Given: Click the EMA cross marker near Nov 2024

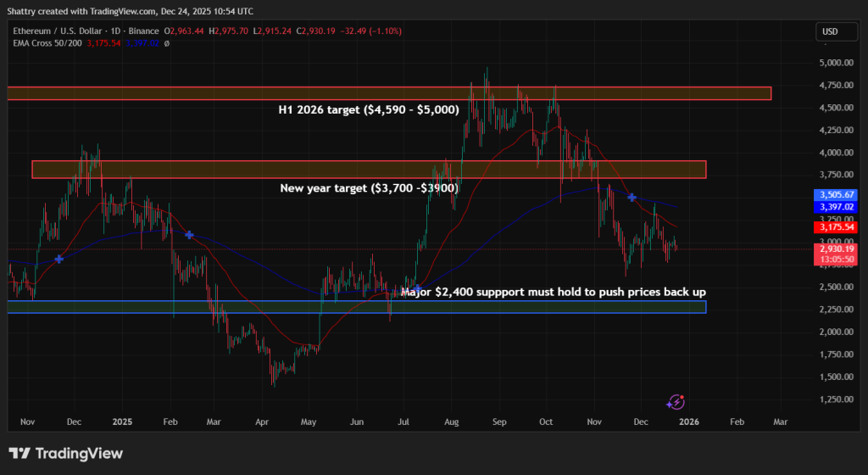Looking at the screenshot, I should (x=58, y=259).
